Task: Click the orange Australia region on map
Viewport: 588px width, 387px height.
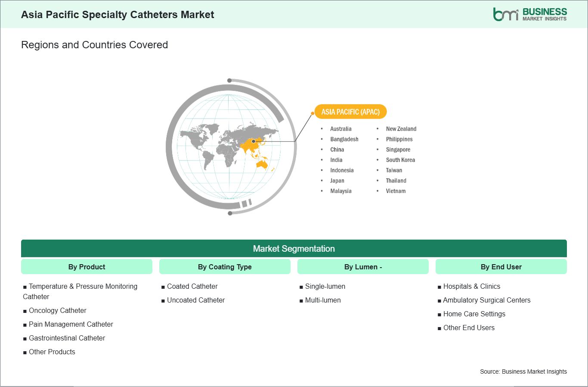Action: [261, 164]
